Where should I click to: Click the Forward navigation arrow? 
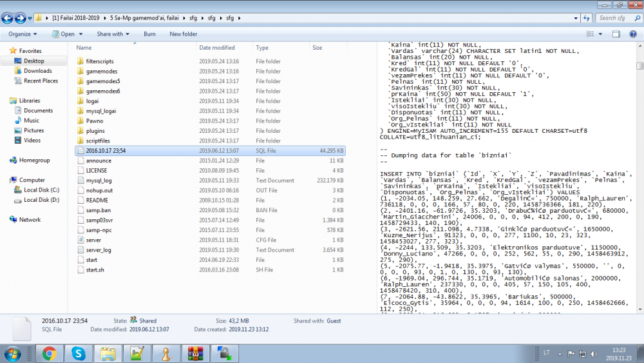point(20,18)
